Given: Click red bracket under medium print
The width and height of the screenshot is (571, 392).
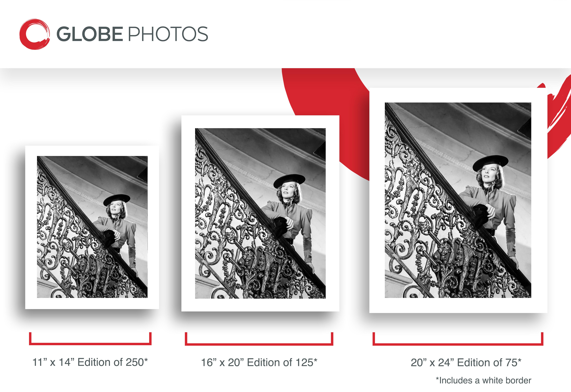Looking at the screenshot, I should [x=259, y=339].
